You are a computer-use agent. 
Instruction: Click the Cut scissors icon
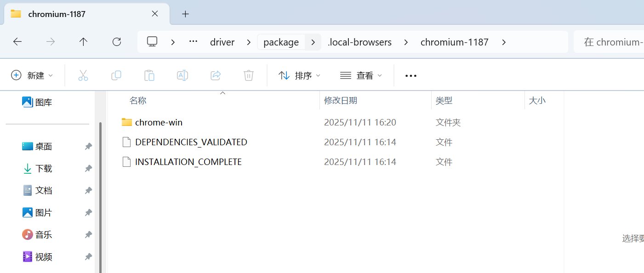click(83, 75)
